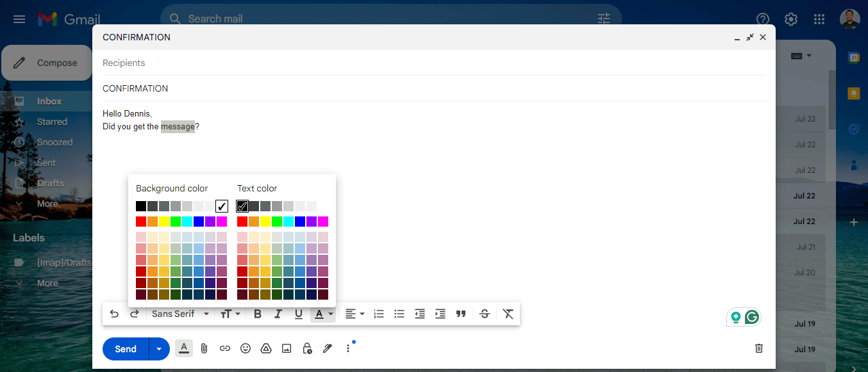Image resolution: width=868 pixels, height=372 pixels.
Task: Insert emoji icon
Action: pyautogui.click(x=245, y=348)
